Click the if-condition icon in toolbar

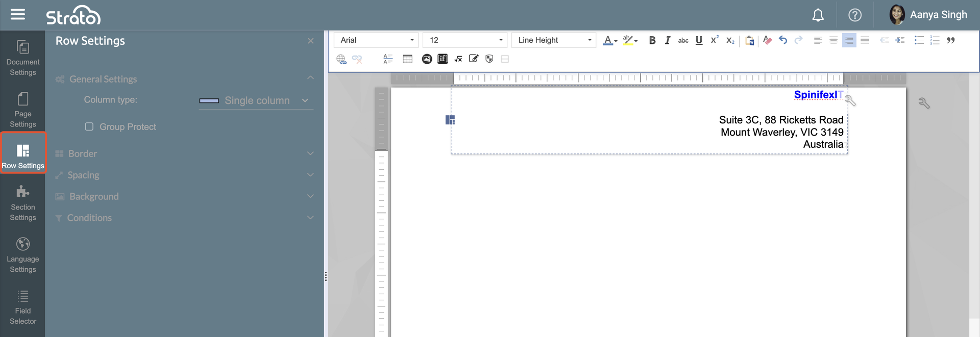[x=443, y=59]
